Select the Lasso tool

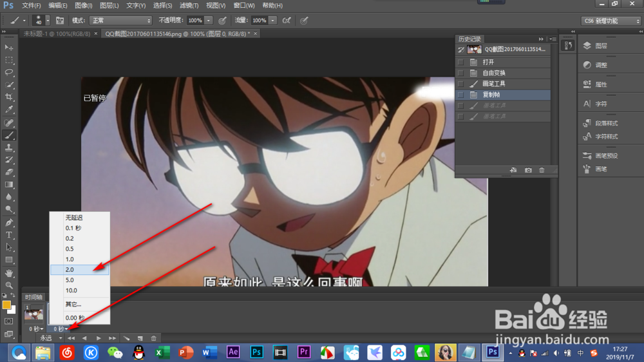click(9, 72)
